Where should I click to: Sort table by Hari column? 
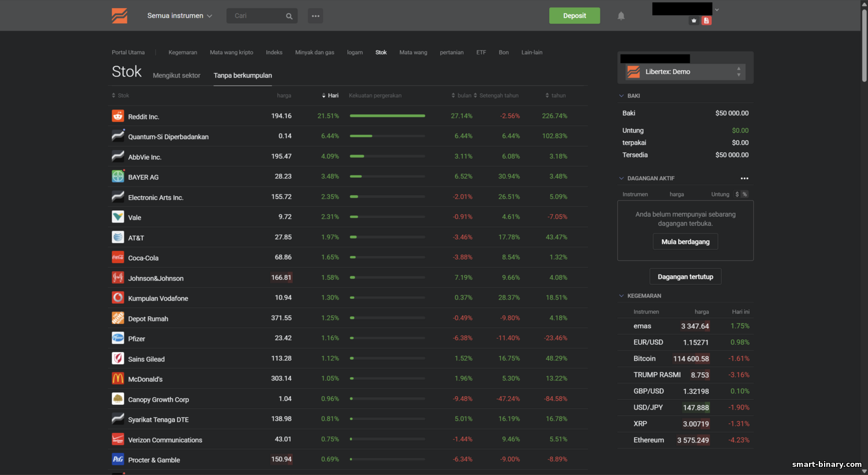330,96
